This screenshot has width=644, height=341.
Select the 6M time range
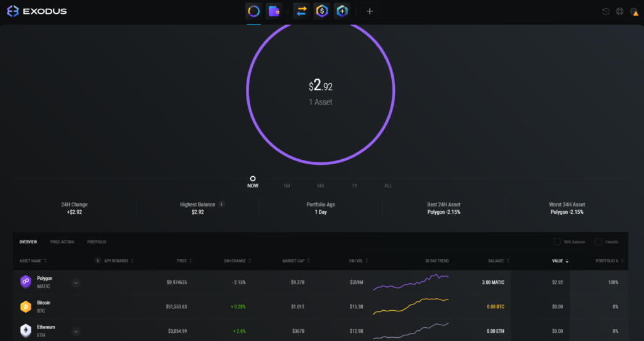[x=320, y=186]
